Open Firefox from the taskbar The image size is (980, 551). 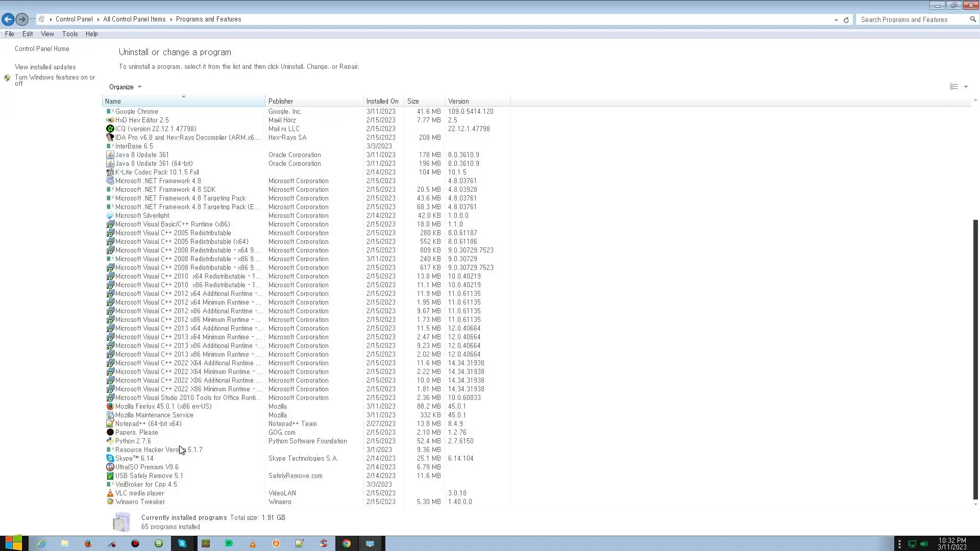[x=88, y=543]
